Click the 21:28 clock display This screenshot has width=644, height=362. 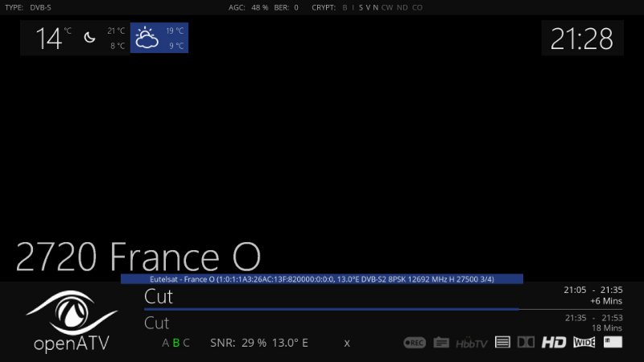click(582, 38)
